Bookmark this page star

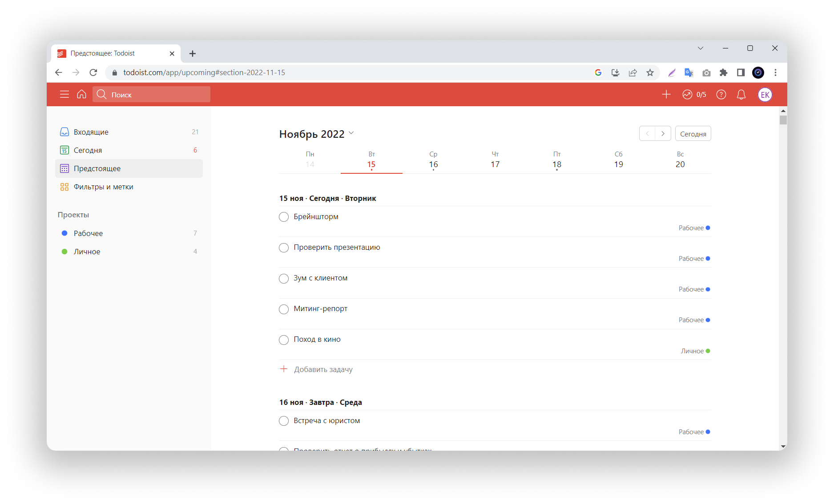coord(650,72)
